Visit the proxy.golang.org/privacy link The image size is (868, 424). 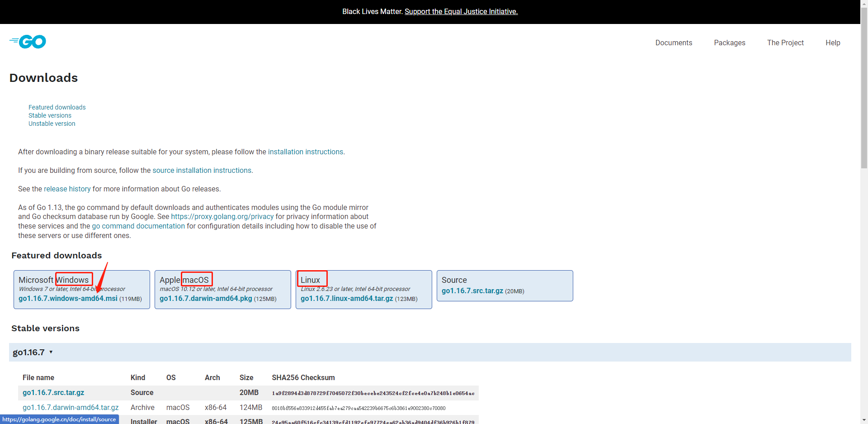pos(222,216)
